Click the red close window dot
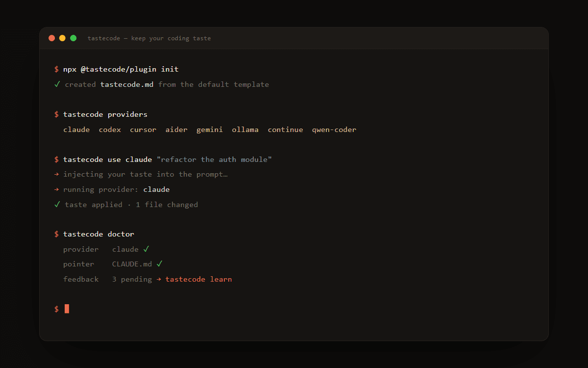This screenshot has width=588, height=368. coord(51,38)
